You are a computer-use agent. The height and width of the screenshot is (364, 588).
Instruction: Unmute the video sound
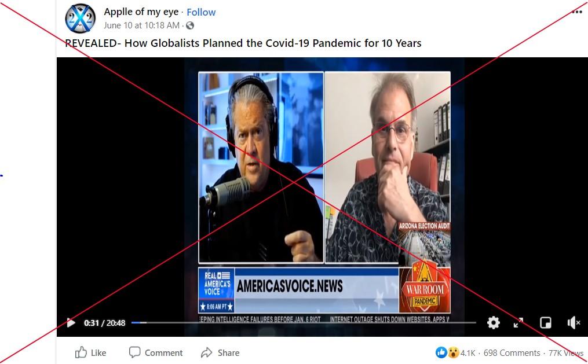pyautogui.click(x=574, y=322)
